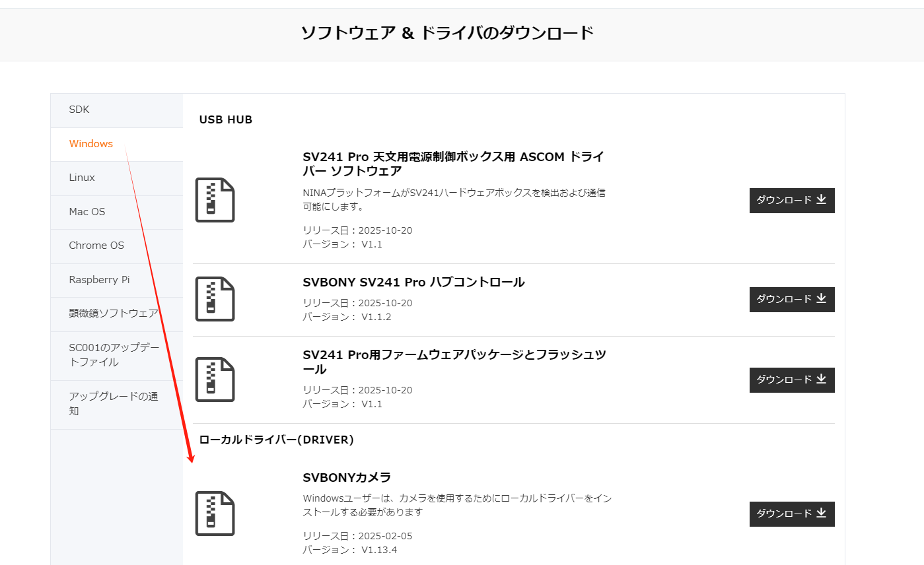Click the SVBONYカメラ title text

(347, 477)
